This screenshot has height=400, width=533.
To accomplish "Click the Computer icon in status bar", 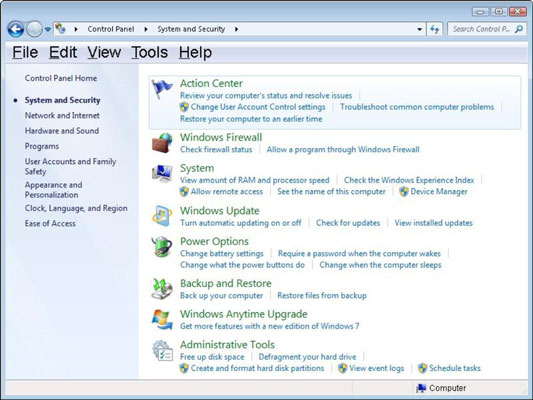I will 421,388.
